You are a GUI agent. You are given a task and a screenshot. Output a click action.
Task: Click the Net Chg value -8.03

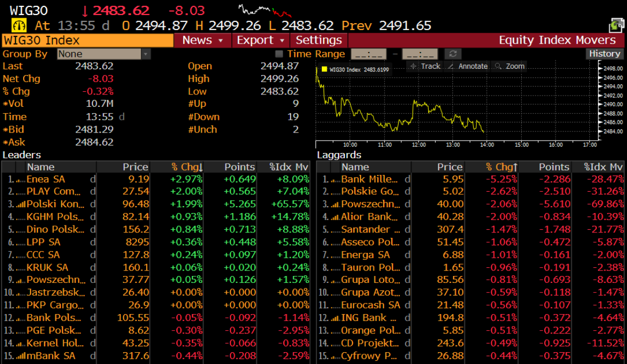[x=100, y=79]
